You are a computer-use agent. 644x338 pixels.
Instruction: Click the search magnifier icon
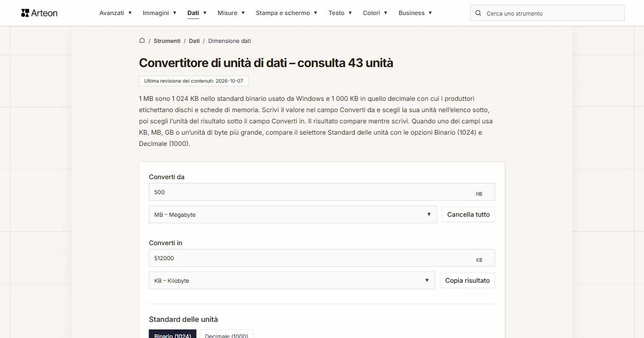478,13
